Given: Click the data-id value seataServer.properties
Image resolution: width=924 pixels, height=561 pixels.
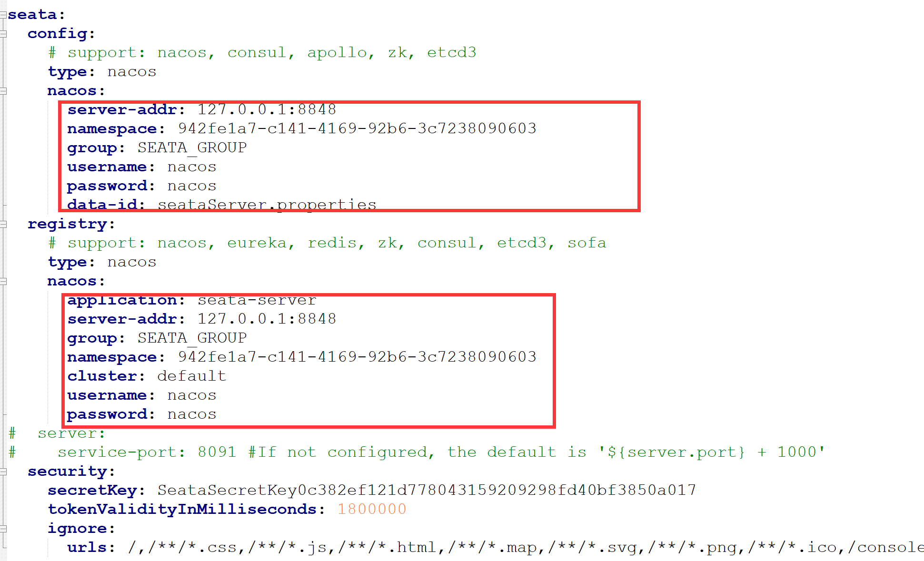Looking at the screenshot, I should [x=267, y=205].
